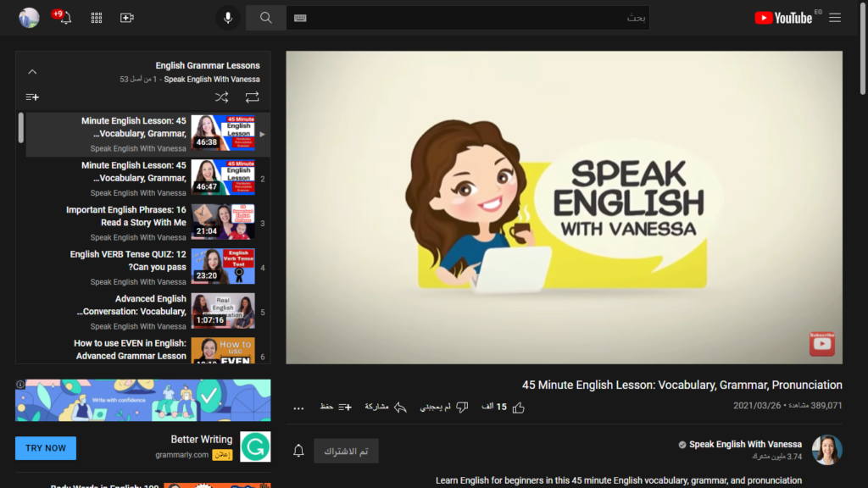Open the playlist title English Grammar Lessons
This screenshot has height=488, width=868.
(x=208, y=65)
